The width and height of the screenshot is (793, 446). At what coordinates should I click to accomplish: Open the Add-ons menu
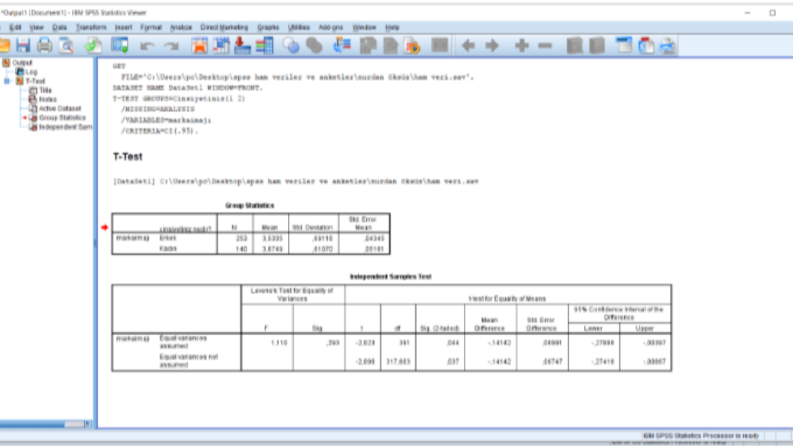(x=331, y=27)
